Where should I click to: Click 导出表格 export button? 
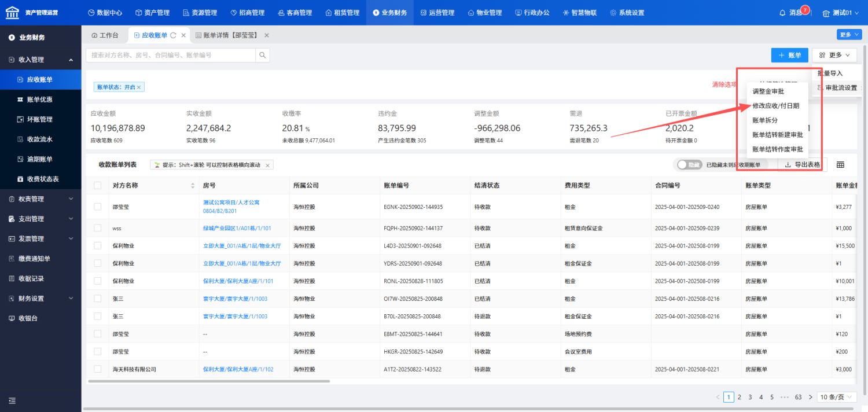pyautogui.click(x=802, y=165)
